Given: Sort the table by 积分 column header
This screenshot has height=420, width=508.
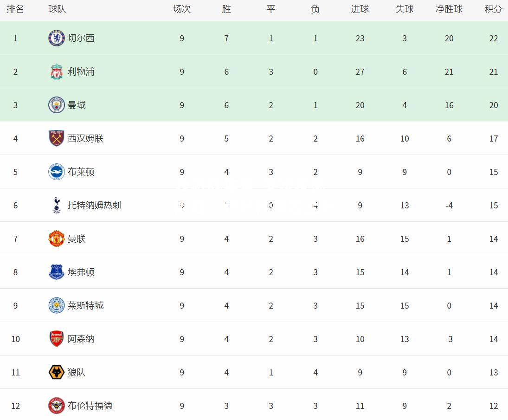Looking at the screenshot, I should coord(493,9).
